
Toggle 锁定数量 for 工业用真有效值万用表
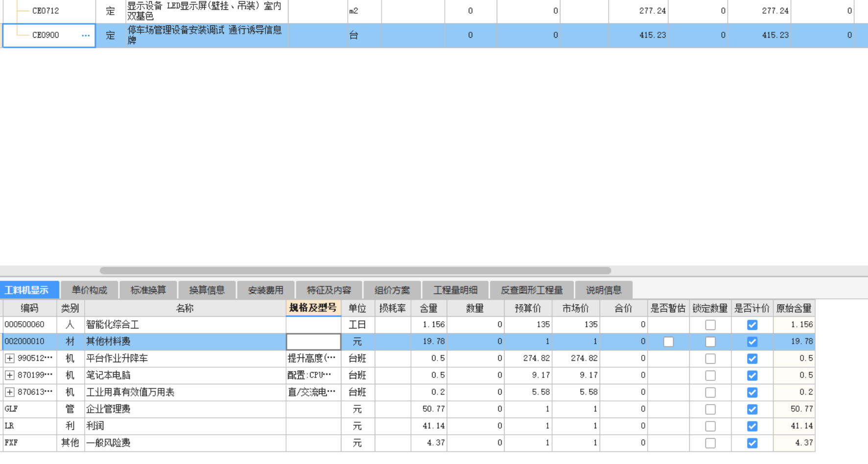710,392
